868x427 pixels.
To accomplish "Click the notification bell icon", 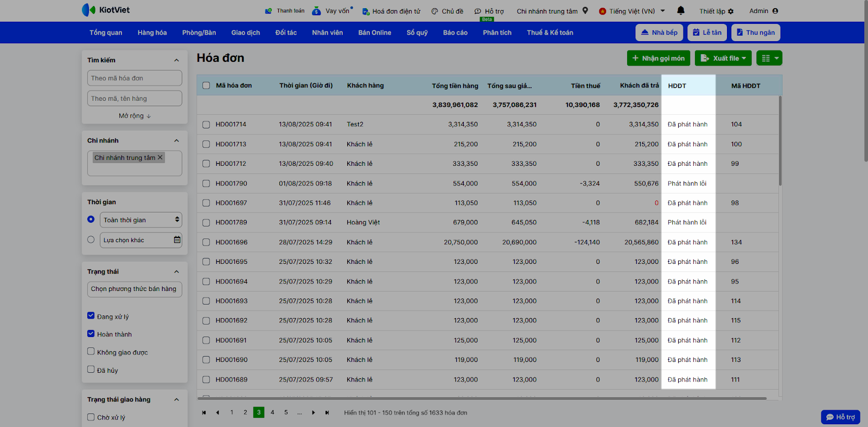I will click(x=681, y=11).
